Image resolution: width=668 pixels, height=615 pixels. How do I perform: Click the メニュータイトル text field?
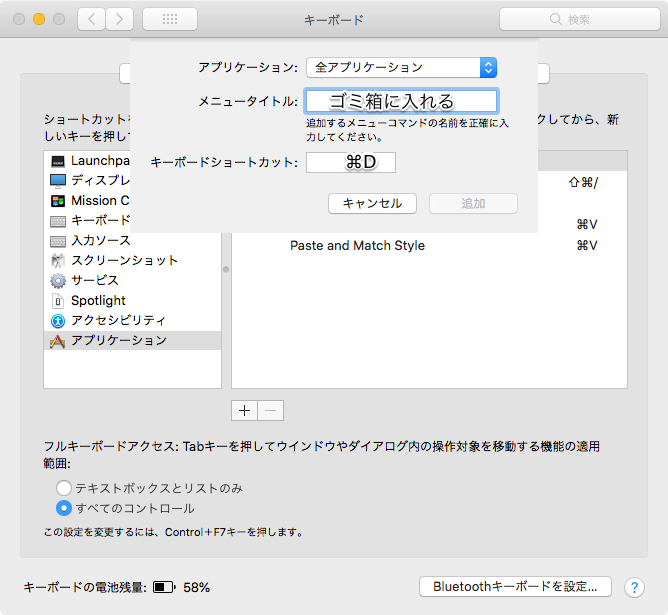(x=400, y=101)
